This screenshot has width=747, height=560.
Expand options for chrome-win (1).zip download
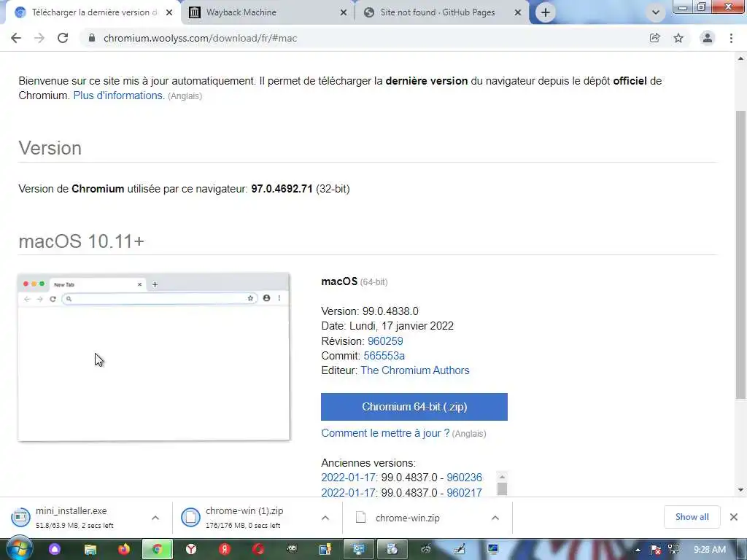[x=325, y=518]
